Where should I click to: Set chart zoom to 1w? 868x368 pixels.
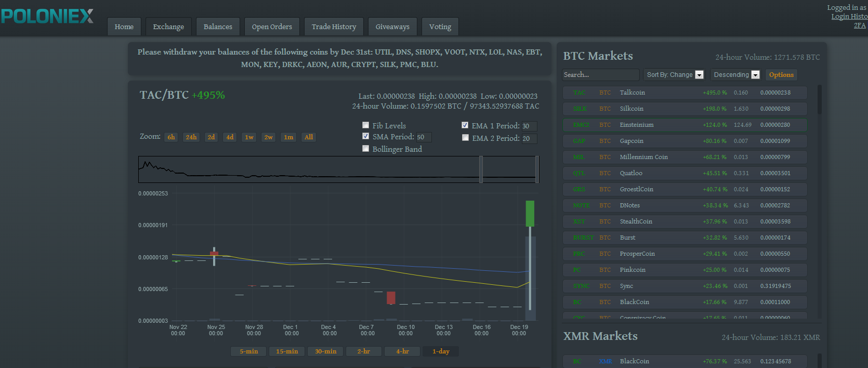249,137
